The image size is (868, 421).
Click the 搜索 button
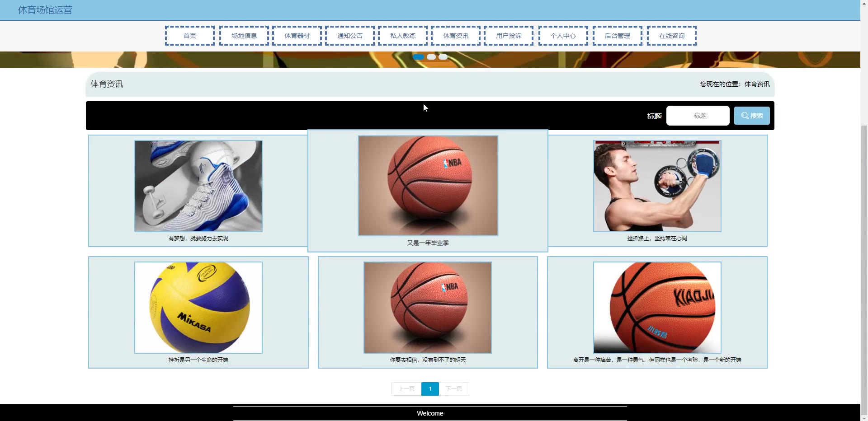click(752, 116)
